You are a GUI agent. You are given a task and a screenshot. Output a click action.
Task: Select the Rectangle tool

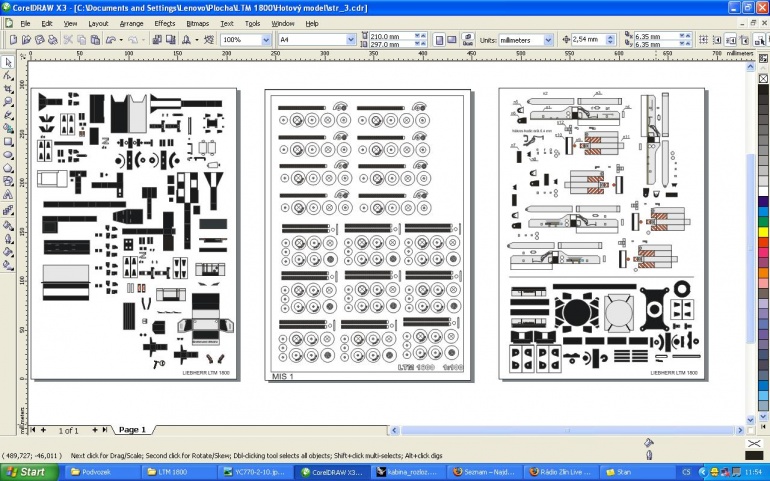[x=8, y=142]
